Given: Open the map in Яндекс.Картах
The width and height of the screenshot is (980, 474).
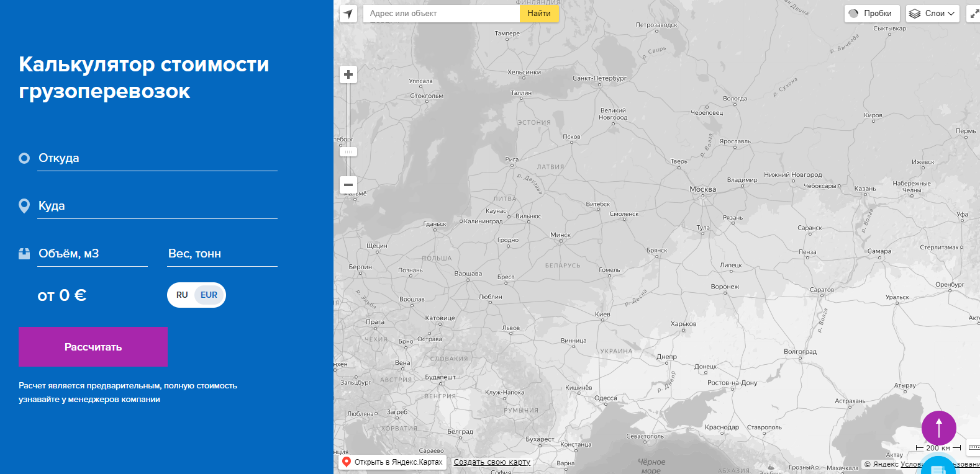Looking at the screenshot, I should tap(392, 462).
